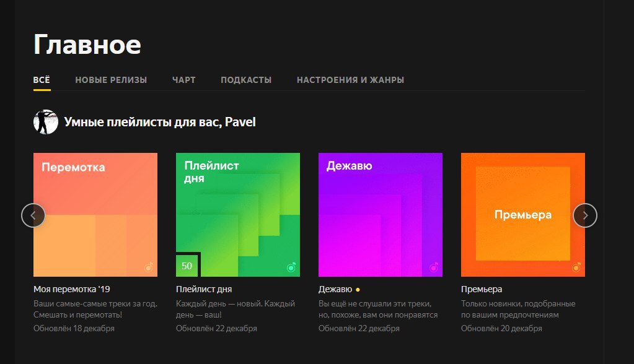Click the Главное page heading

[87, 45]
